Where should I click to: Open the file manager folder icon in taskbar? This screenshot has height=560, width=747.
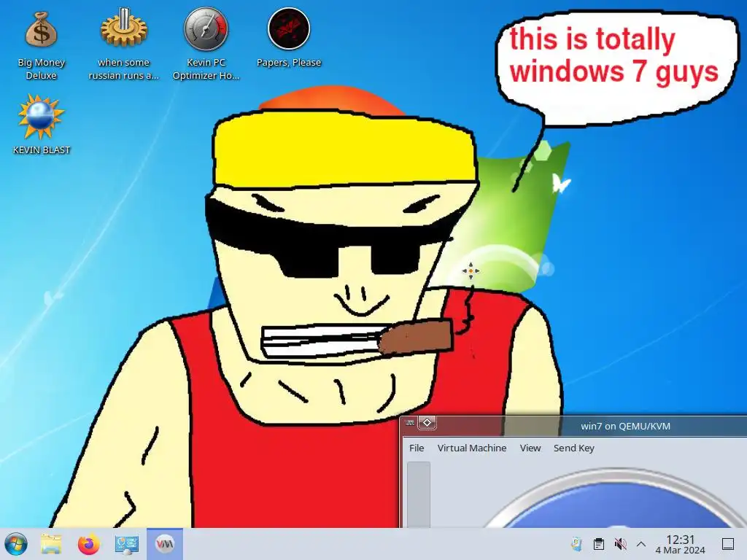(51, 544)
